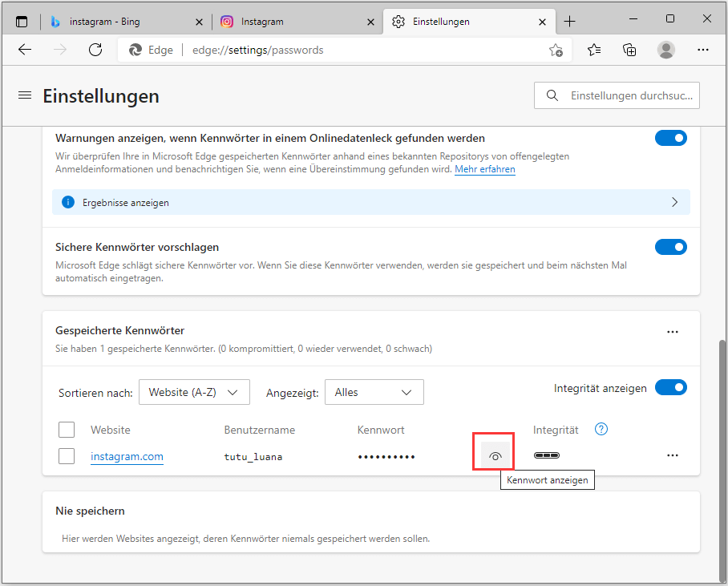Click the help icon next to Integrität

(x=601, y=430)
